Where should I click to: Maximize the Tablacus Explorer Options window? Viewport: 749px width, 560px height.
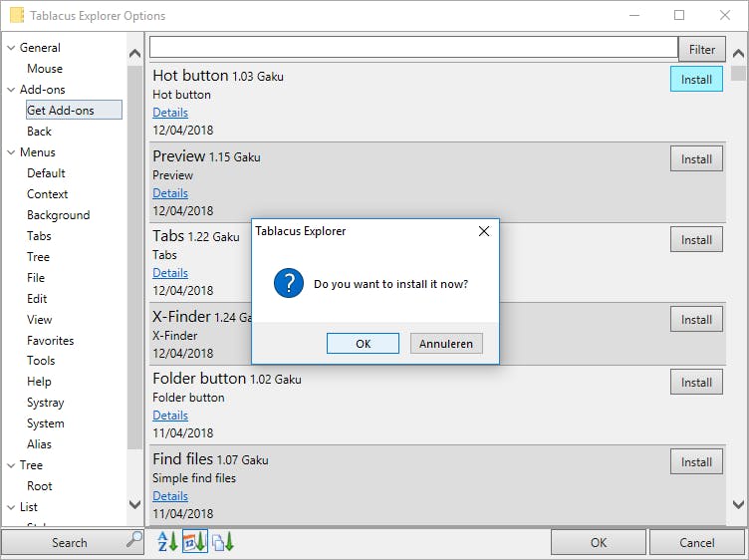tap(679, 15)
